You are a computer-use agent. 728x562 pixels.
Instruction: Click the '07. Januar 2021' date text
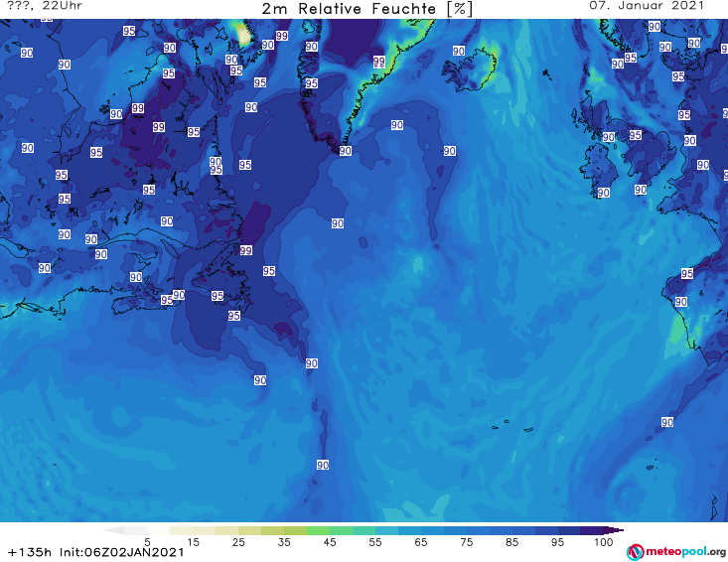tap(647, 6)
